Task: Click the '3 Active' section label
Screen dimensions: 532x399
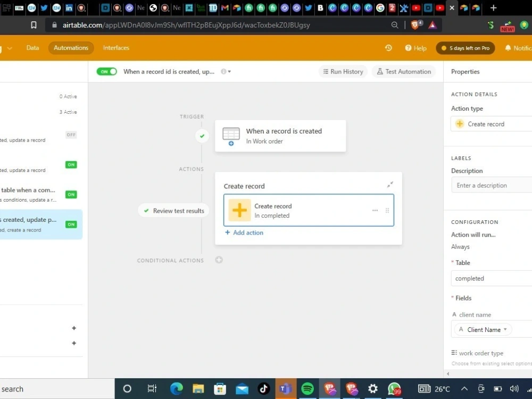Action: point(68,112)
